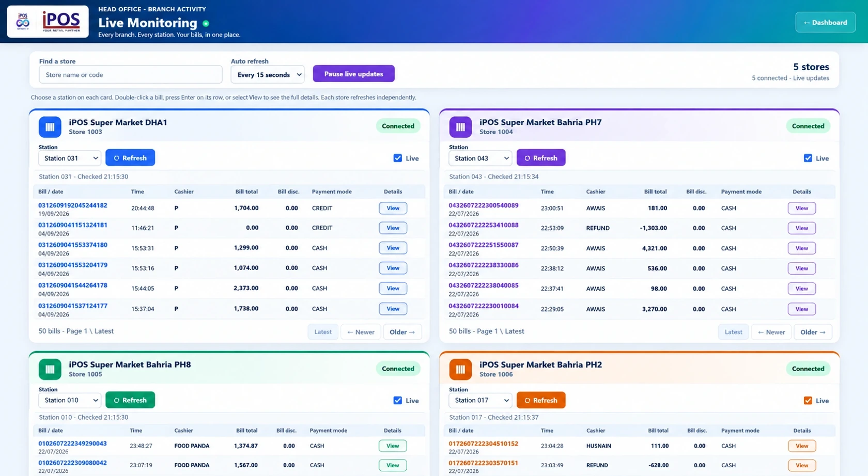View the REFUND bill at 22:53:09

[x=801, y=228]
